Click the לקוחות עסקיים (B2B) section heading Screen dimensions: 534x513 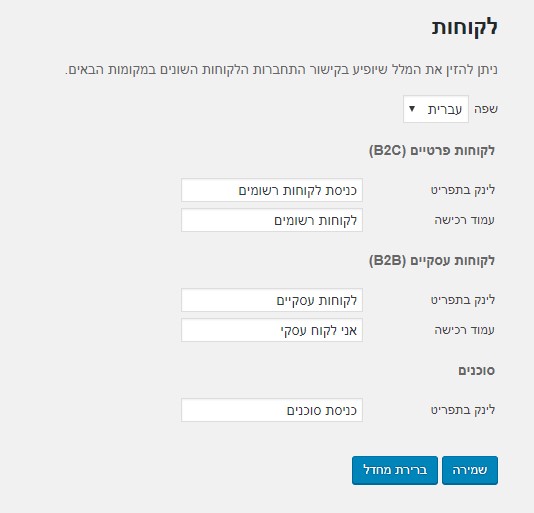432,261
